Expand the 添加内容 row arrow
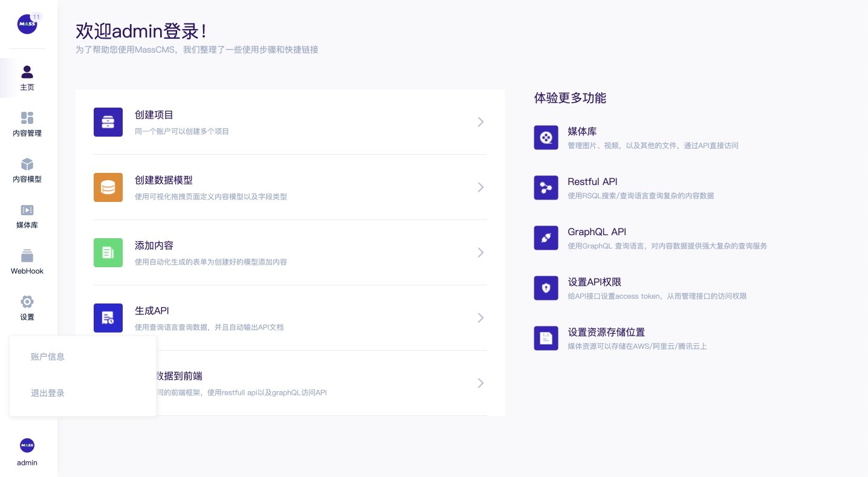 click(481, 253)
